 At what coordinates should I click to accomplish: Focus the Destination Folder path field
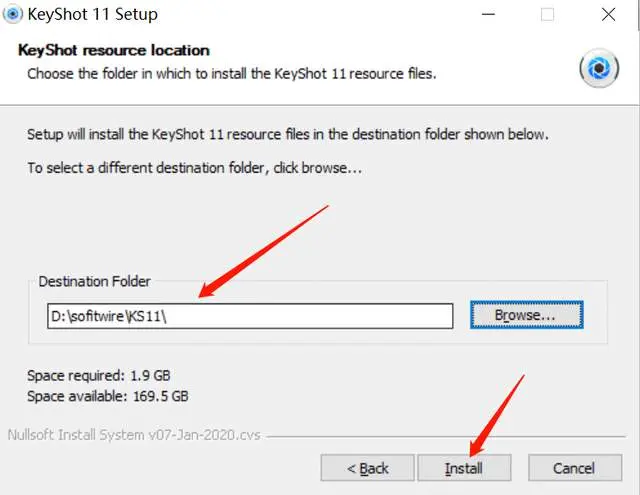coord(250,316)
